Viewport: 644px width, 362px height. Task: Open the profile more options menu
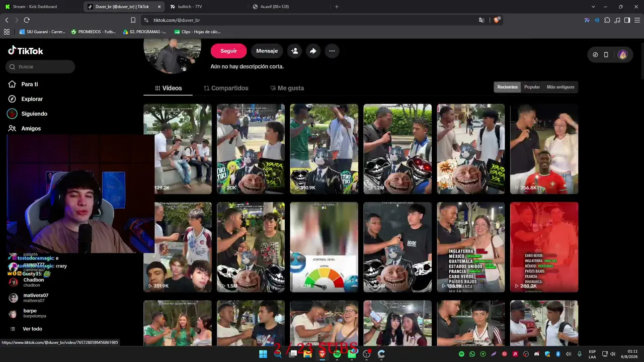tap(332, 51)
